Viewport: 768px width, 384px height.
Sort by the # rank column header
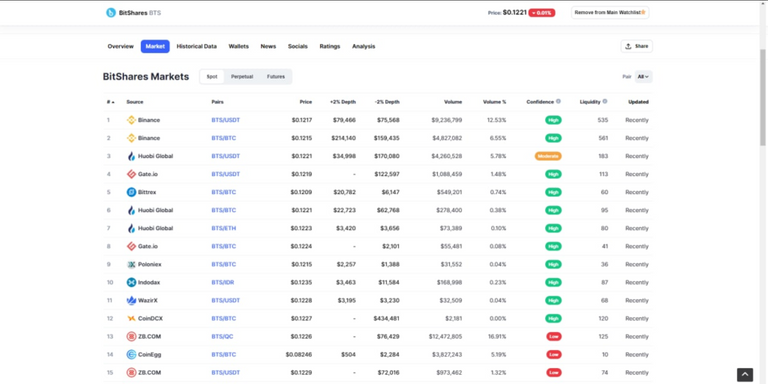click(111, 102)
